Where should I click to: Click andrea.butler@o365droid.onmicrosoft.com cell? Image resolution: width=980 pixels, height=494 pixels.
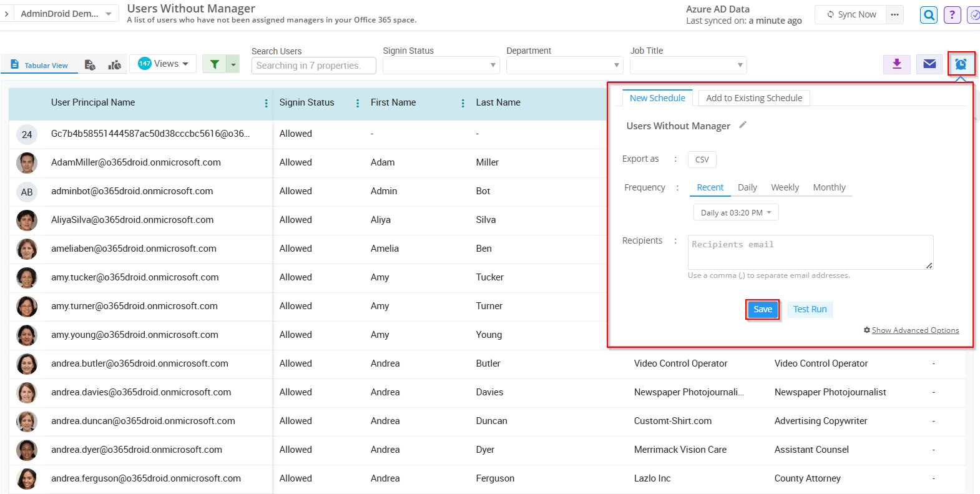point(140,363)
